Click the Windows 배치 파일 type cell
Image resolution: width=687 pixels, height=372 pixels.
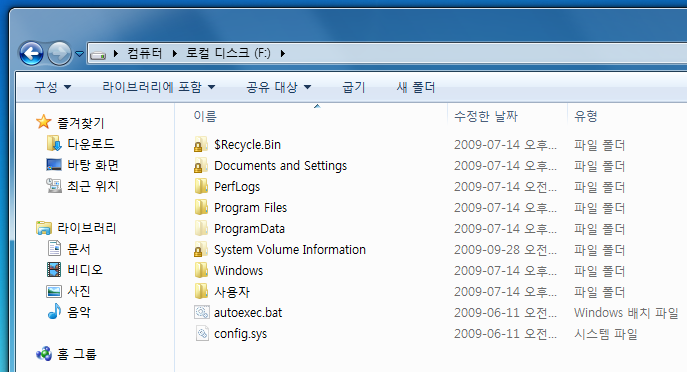[626, 313]
